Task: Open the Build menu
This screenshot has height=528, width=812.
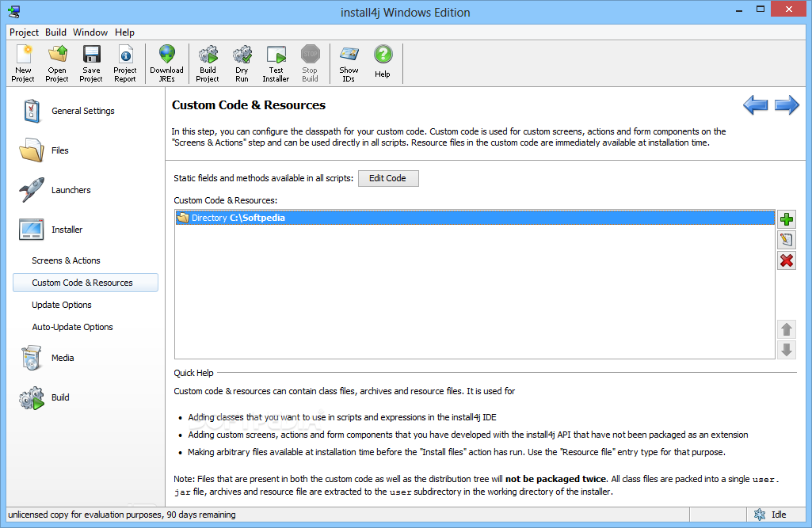Action: [56, 32]
